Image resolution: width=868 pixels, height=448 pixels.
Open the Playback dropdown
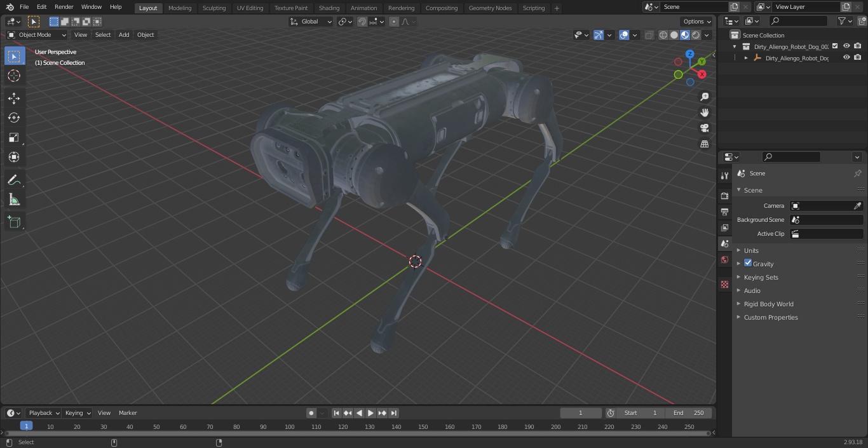(43, 413)
